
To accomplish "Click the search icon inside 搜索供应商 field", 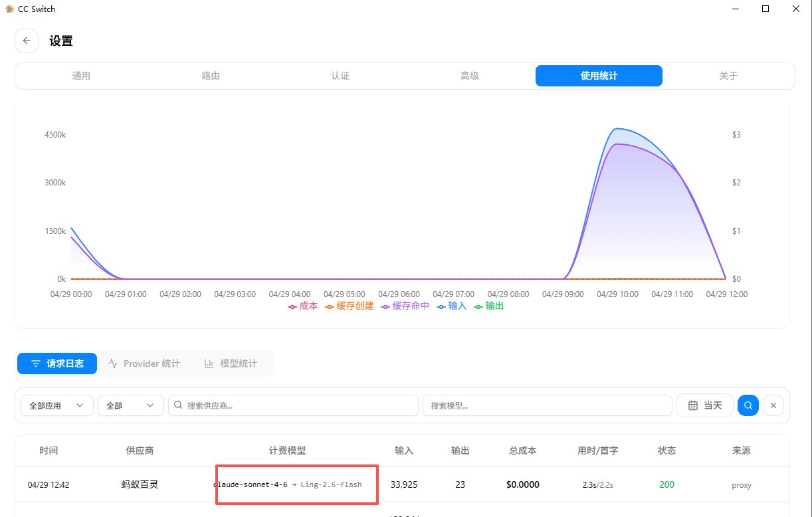I will (x=178, y=405).
